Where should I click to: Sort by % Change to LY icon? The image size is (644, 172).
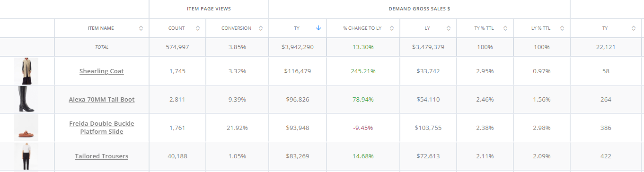392,28
